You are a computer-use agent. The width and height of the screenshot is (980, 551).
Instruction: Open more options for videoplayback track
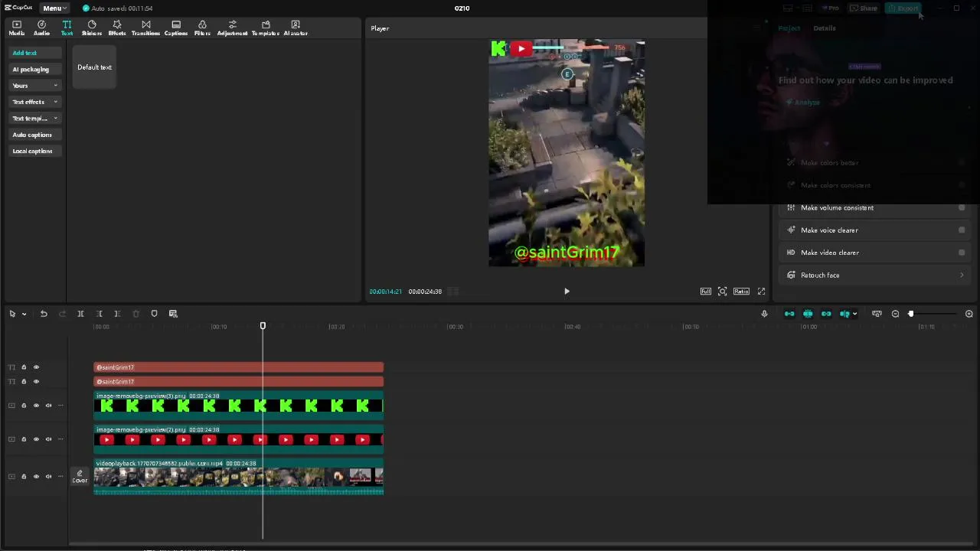tap(60, 476)
